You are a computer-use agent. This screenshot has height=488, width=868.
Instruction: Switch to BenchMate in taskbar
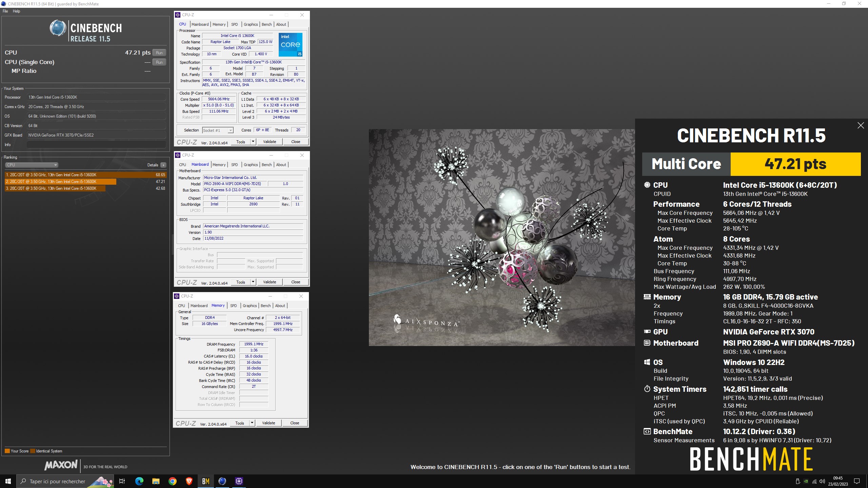point(205,481)
